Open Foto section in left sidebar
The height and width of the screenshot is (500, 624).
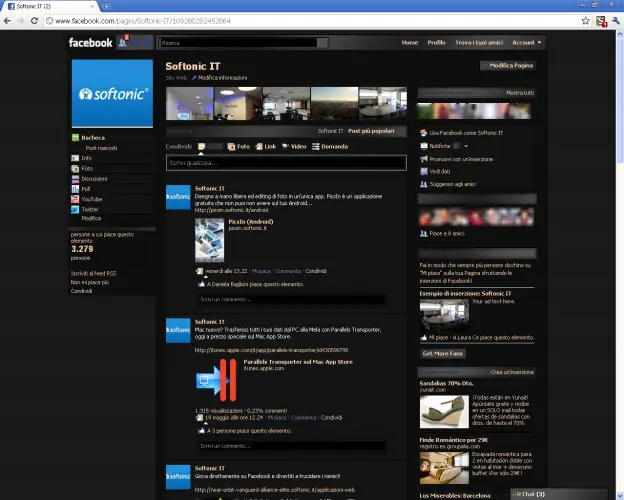pyautogui.click(x=87, y=168)
